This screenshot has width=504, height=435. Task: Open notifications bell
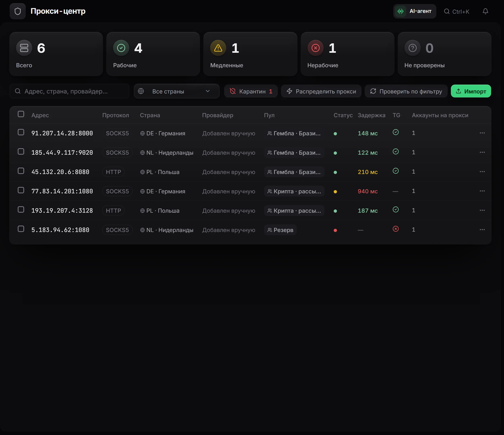tap(485, 11)
